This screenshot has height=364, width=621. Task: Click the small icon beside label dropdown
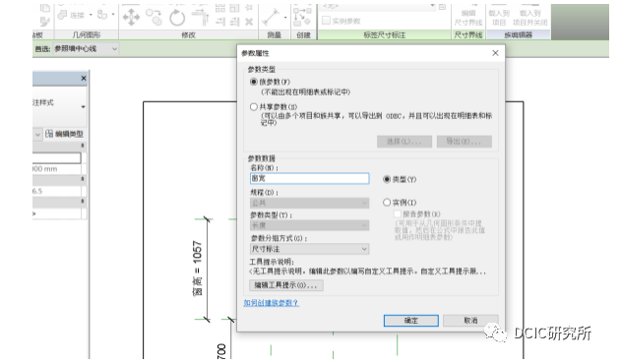pos(443,7)
